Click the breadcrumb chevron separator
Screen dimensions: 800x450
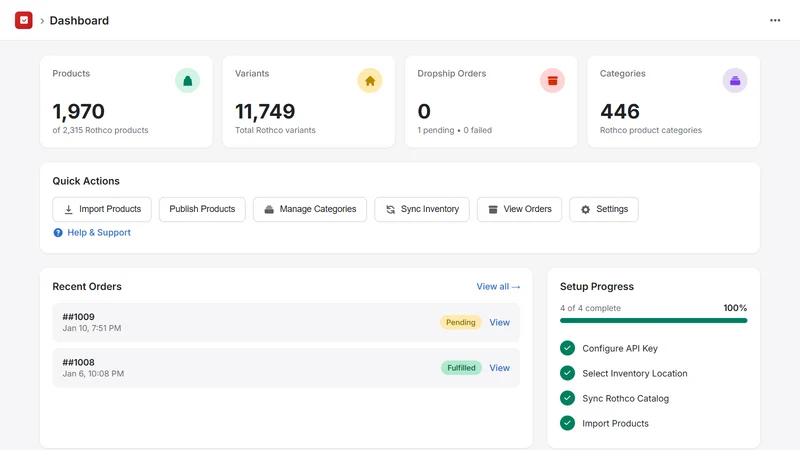pyautogui.click(x=42, y=21)
